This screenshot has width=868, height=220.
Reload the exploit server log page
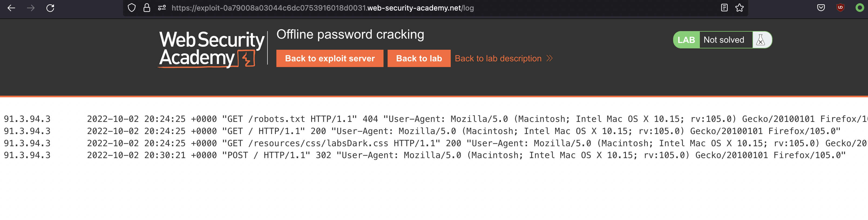50,8
